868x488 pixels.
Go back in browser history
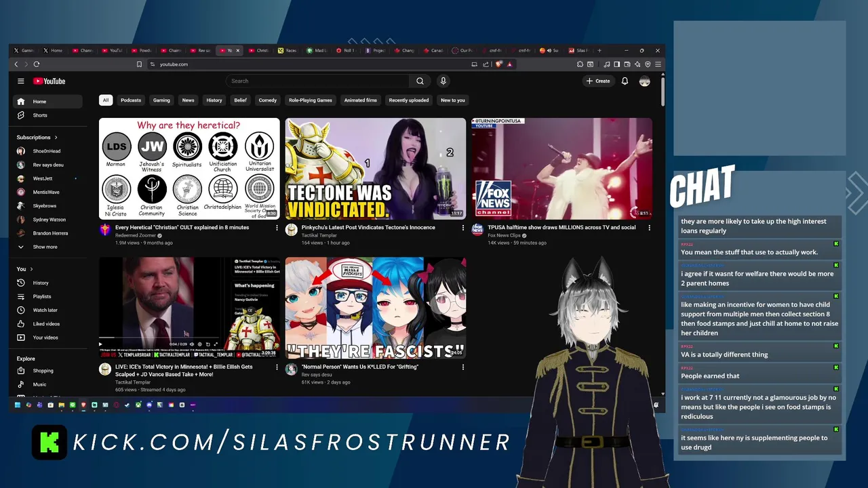click(16, 64)
